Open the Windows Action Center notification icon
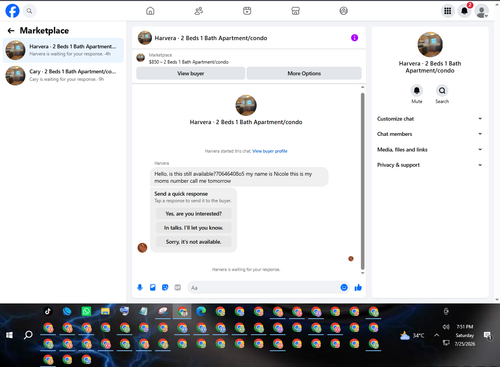500x367 pixels. [x=487, y=335]
